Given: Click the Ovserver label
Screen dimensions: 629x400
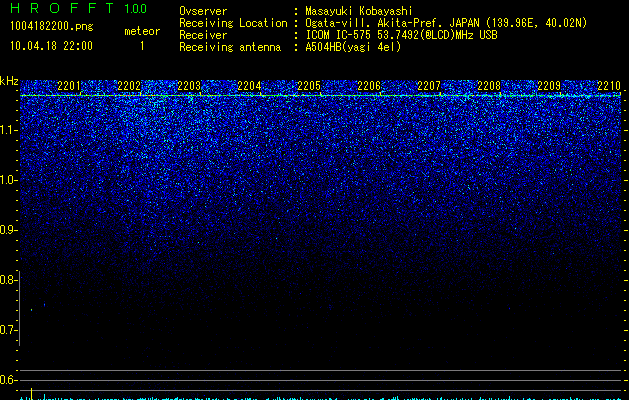Looking at the screenshot, I should 203,11.
